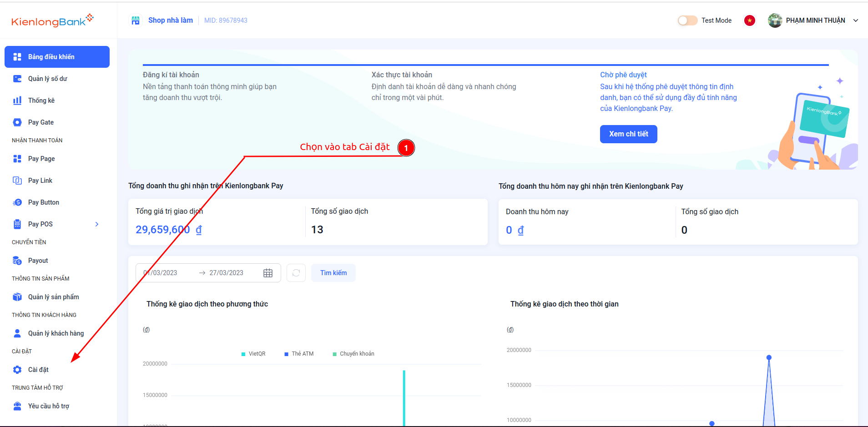868x427 pixels.
Task: Click the Chờ phê duyệt step heading
Action: click(623, 75)
